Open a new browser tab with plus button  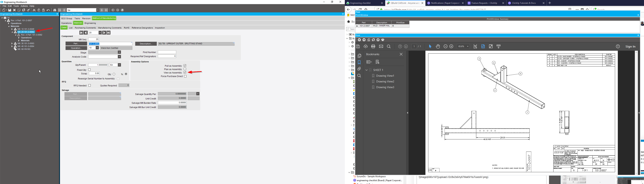point(550,3)
